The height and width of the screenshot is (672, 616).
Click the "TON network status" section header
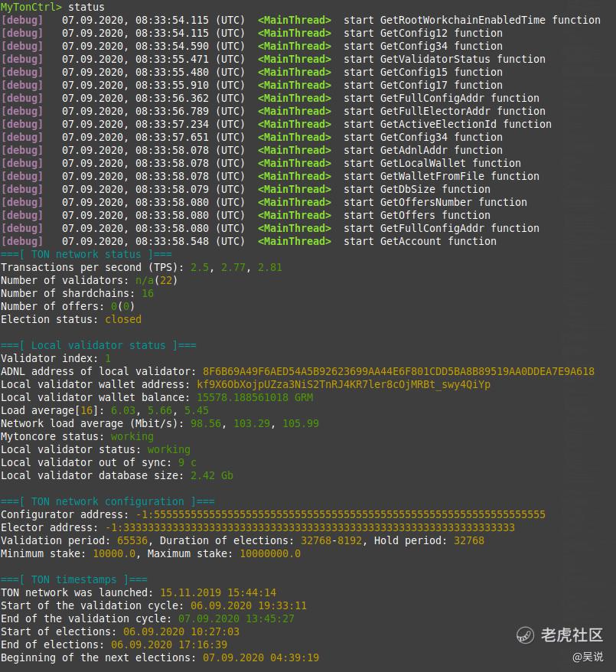click(86, 254)
